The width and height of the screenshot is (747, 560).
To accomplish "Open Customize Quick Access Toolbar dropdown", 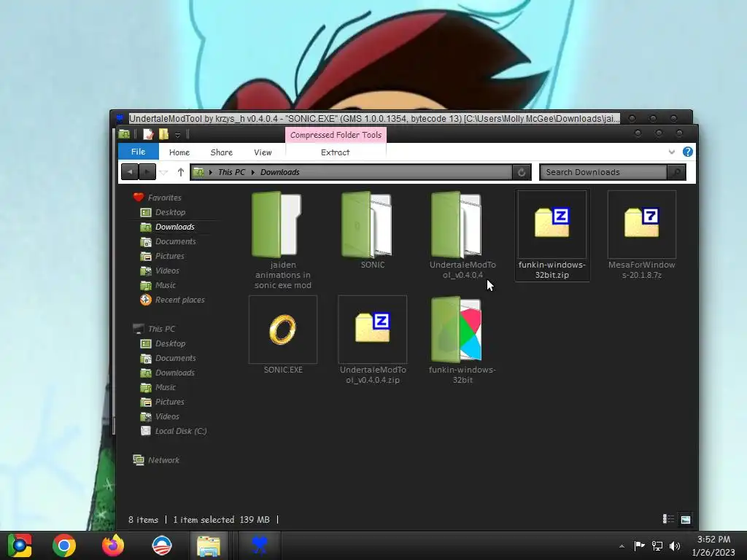I will coord(177,135).
